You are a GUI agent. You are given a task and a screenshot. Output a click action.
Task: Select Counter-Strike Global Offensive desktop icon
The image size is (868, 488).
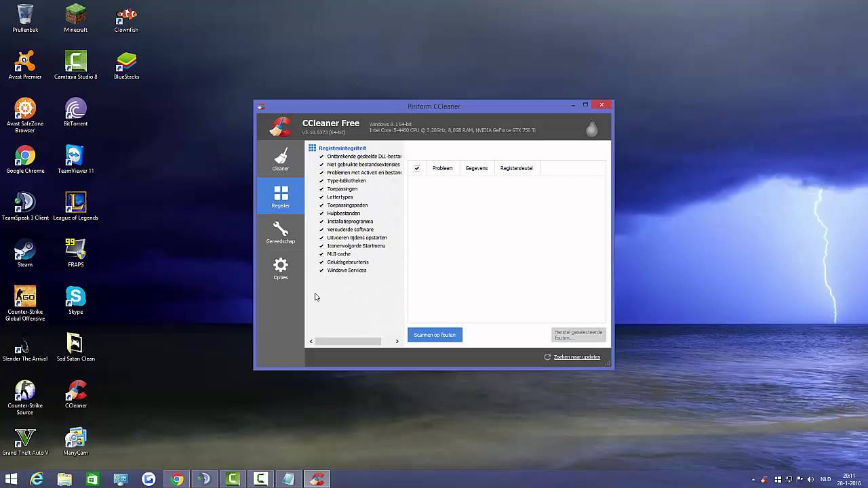pos(25,302)
